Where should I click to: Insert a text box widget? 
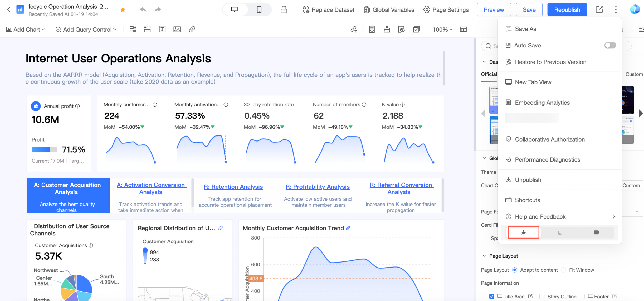[x=162, y=29]
